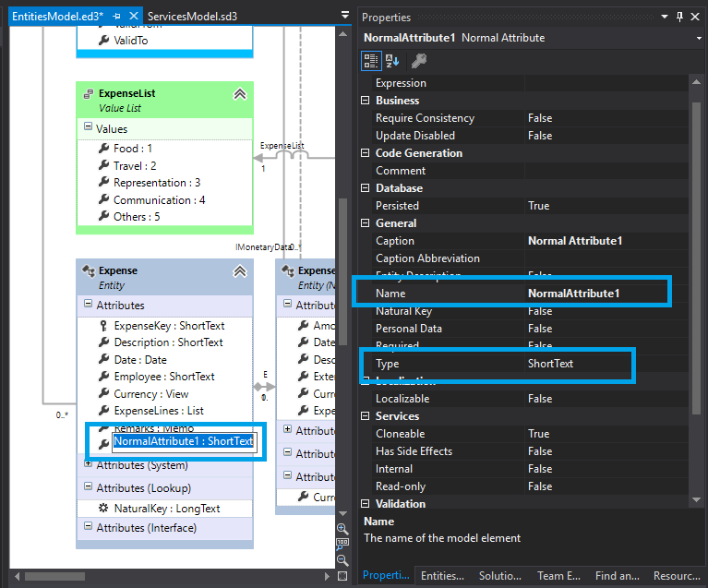Select the Date : Date attribute

coord(140,360)
